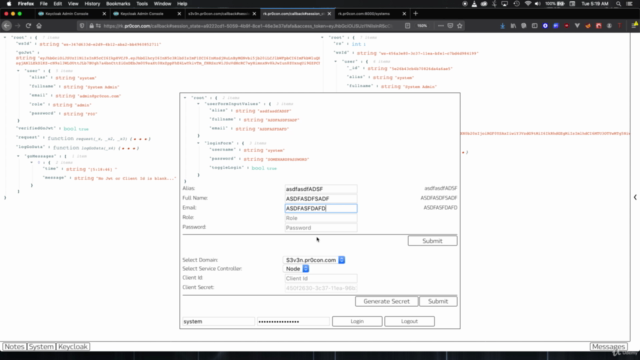The image size is (640, 360).
Task: Open a new browser tab with plus
Action: (x=416, y=13)
